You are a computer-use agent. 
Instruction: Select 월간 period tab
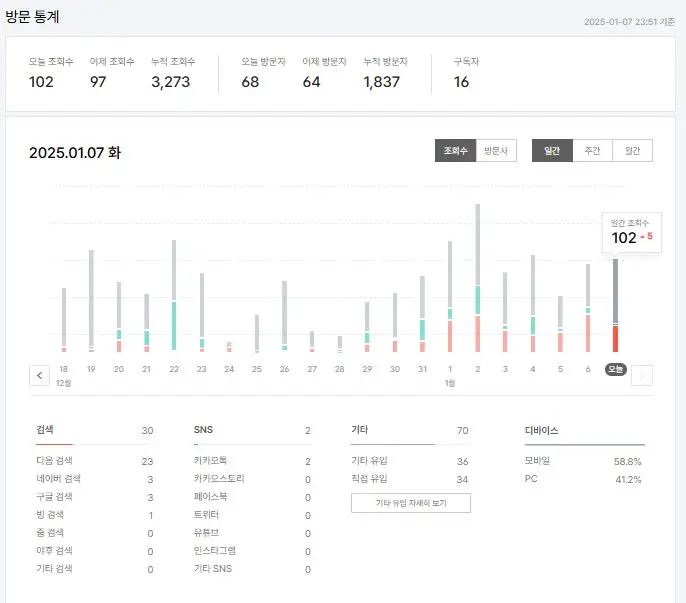point(633,151)
